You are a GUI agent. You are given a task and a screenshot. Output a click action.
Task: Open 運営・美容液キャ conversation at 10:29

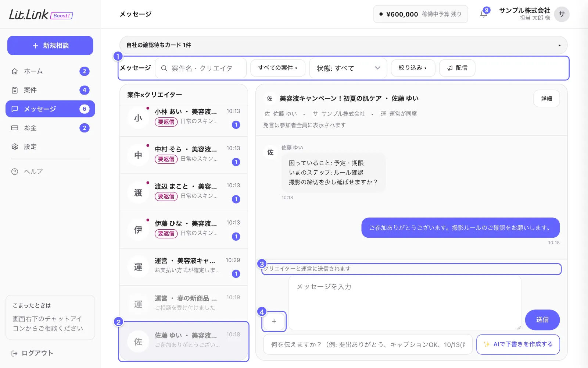coord(184,267)
